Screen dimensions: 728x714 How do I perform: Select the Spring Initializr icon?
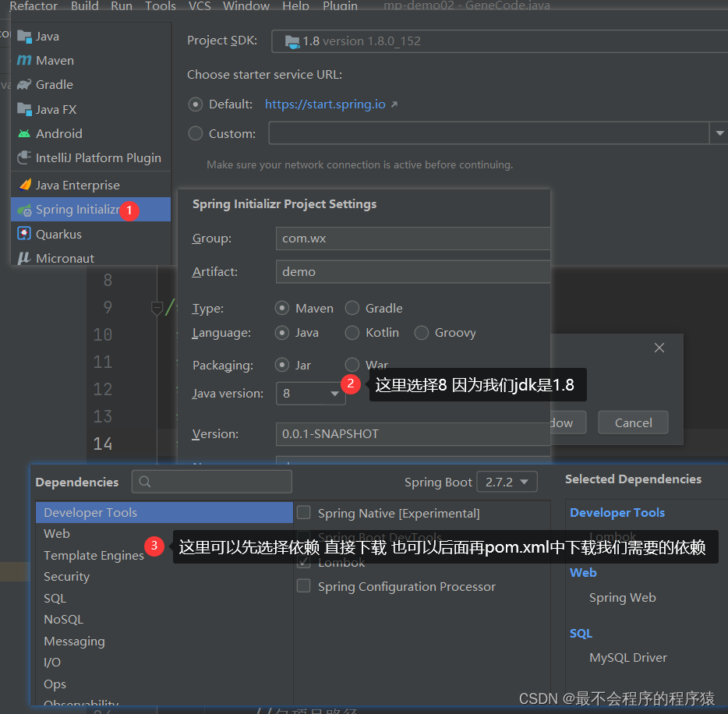[24, 210]
